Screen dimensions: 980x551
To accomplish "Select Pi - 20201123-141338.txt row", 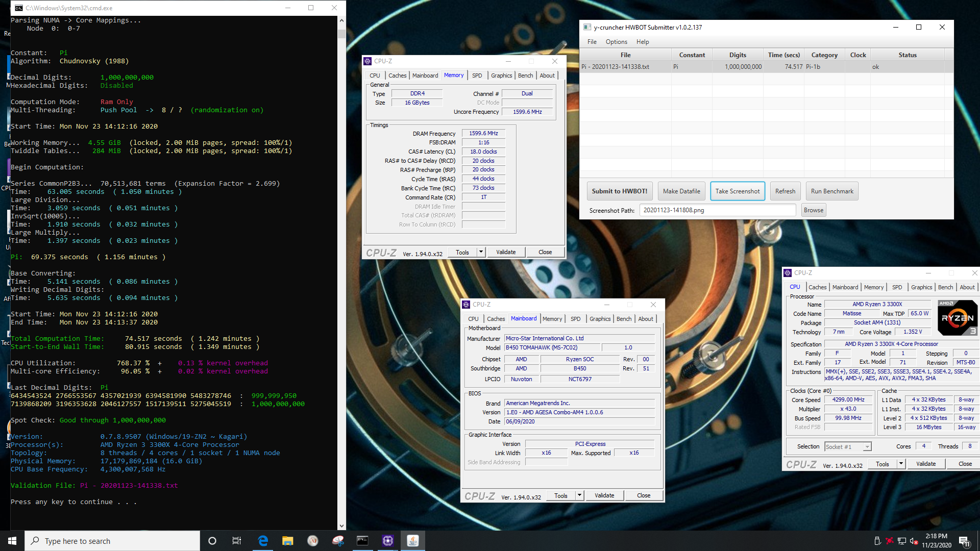I will tap(766, 67).
